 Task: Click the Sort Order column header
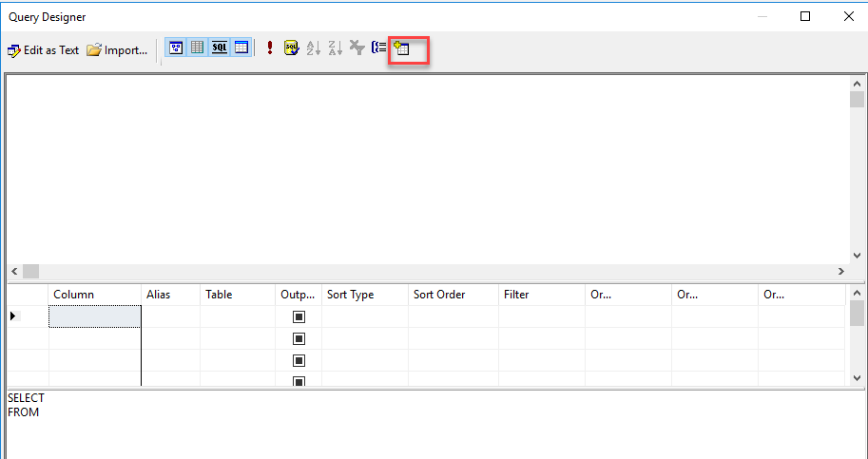(453, 295)
